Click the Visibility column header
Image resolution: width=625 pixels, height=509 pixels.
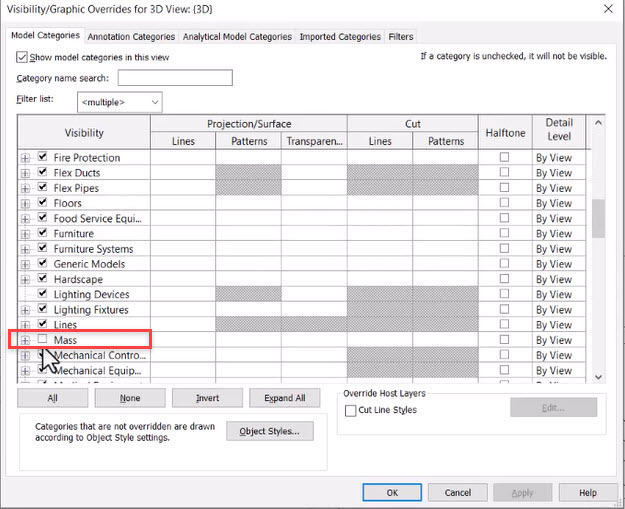tap(84, 133)
